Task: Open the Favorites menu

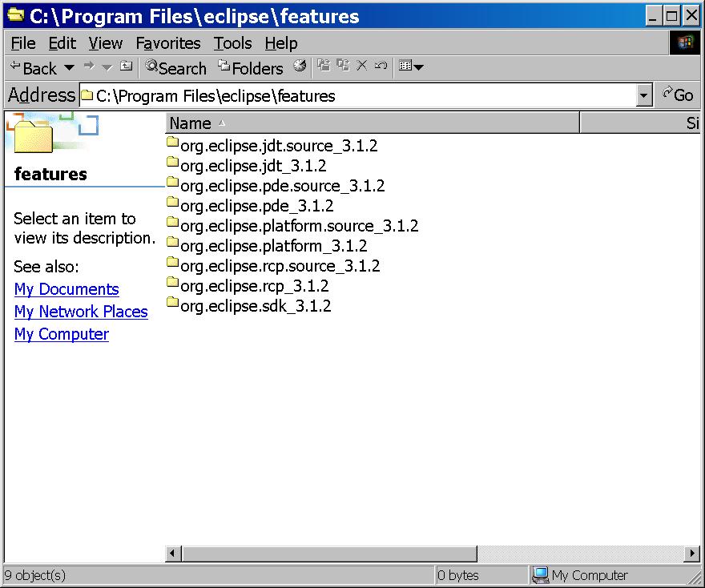Action: pos(167,43)
